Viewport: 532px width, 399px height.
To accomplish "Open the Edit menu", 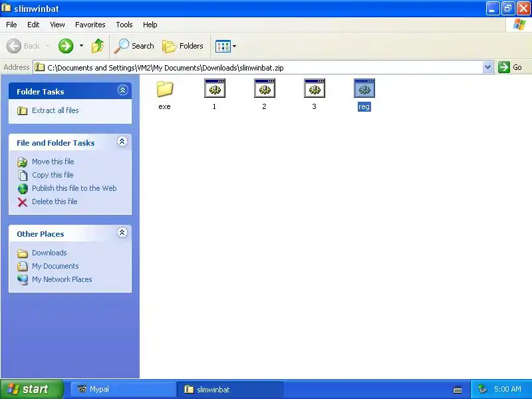I will click(x=33, y=25).
